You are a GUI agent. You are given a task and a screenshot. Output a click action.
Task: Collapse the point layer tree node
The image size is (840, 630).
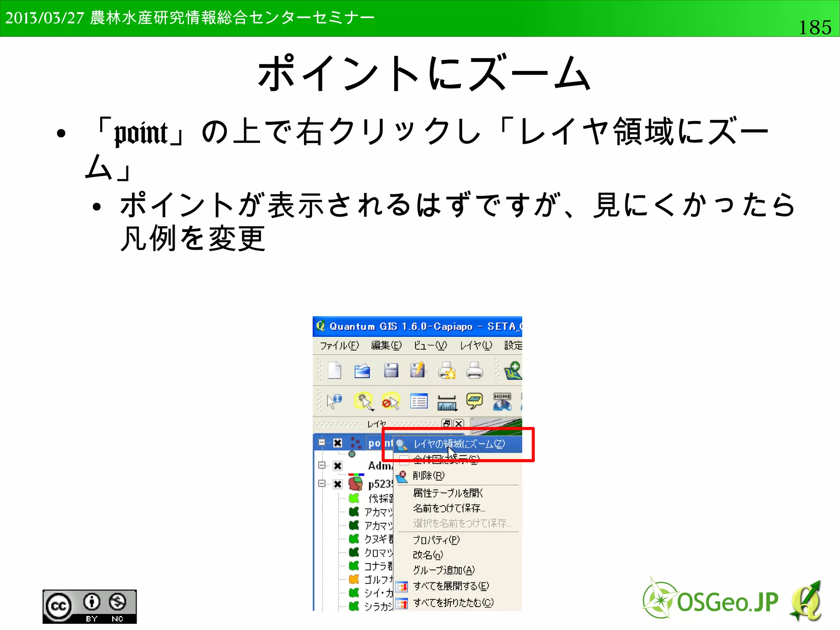pos(322,442)
